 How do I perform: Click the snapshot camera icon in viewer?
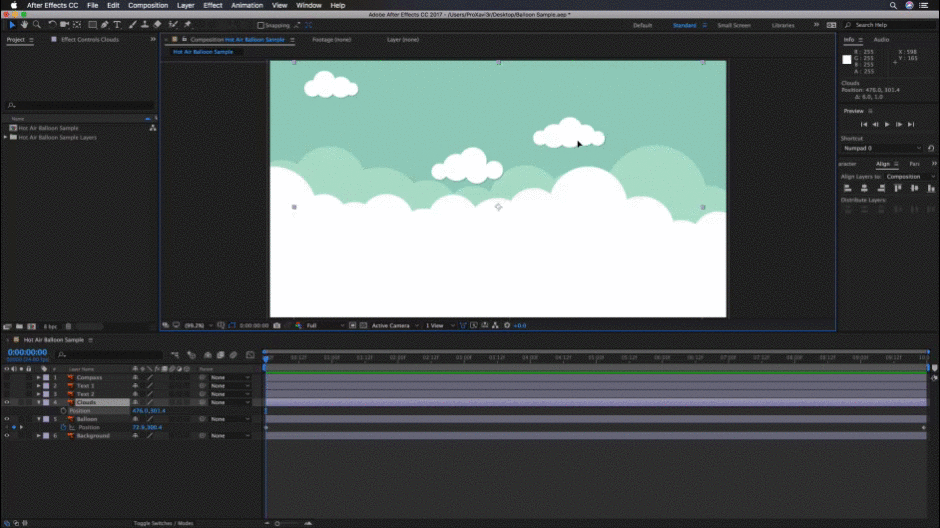pyautogui.click(x=276, y=325)
